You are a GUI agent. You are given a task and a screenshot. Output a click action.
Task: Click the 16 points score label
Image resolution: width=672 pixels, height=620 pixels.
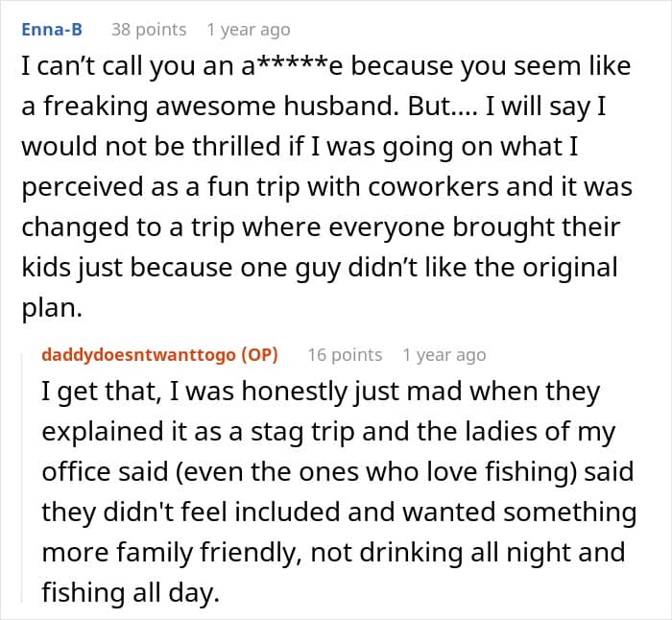tap(345, 355)
